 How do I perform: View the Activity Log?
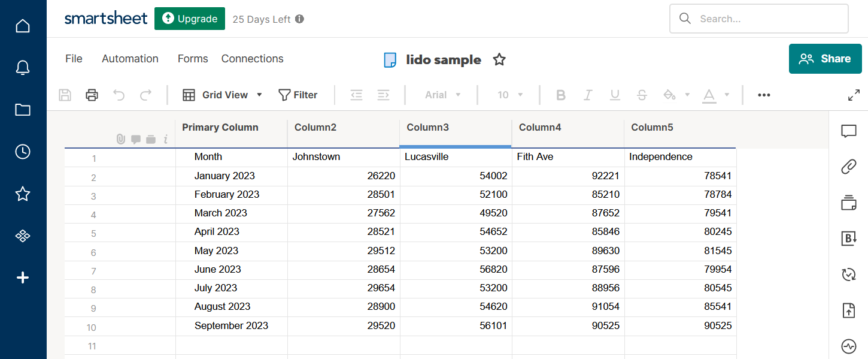pyautogui.click(x=848, y=346)
